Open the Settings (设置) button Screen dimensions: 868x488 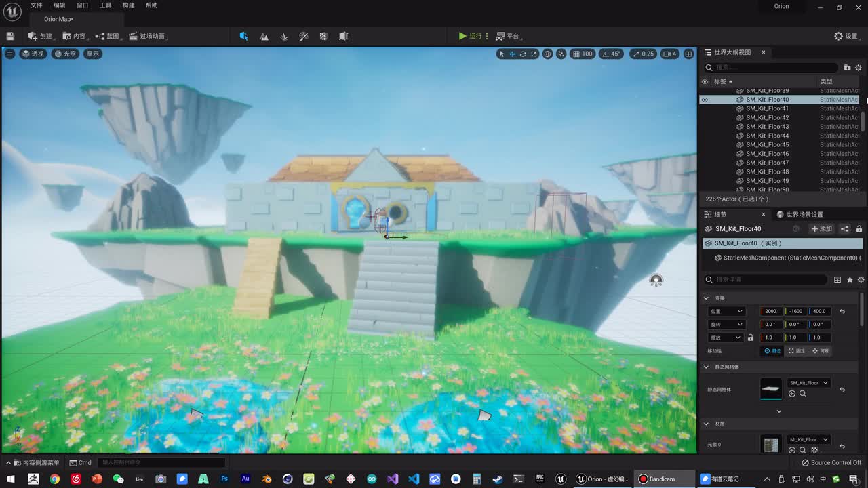(x=846, y=36)
